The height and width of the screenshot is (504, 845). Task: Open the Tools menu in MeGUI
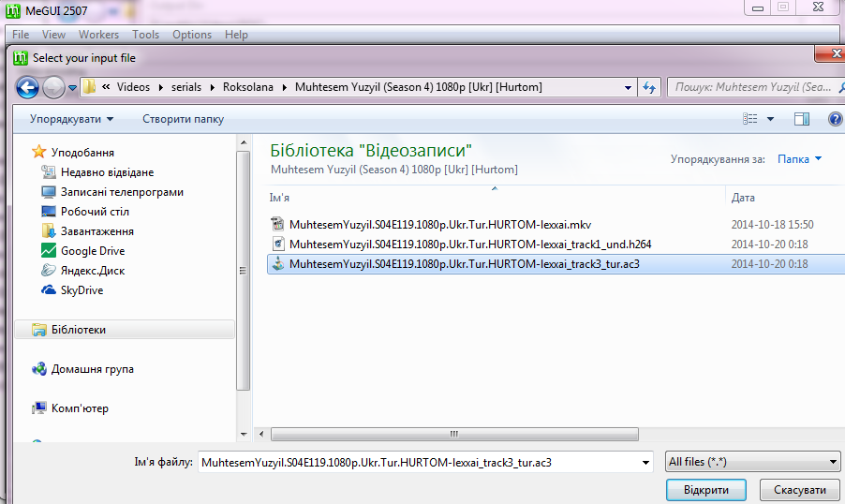click(x=145, y=35)
